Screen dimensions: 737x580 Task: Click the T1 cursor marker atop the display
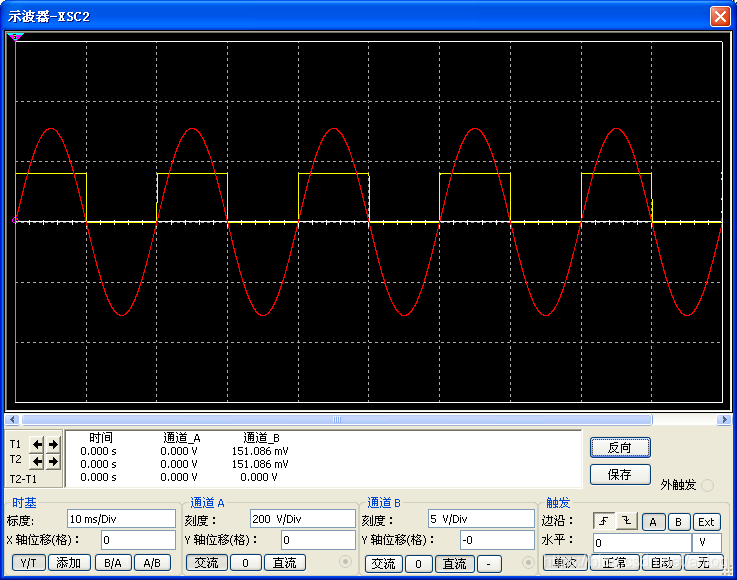point(15,37)
